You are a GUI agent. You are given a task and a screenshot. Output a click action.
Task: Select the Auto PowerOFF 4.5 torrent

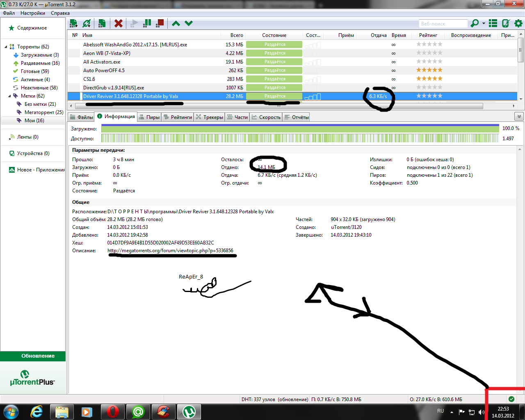pyautogui.click(x=292, y=70)
